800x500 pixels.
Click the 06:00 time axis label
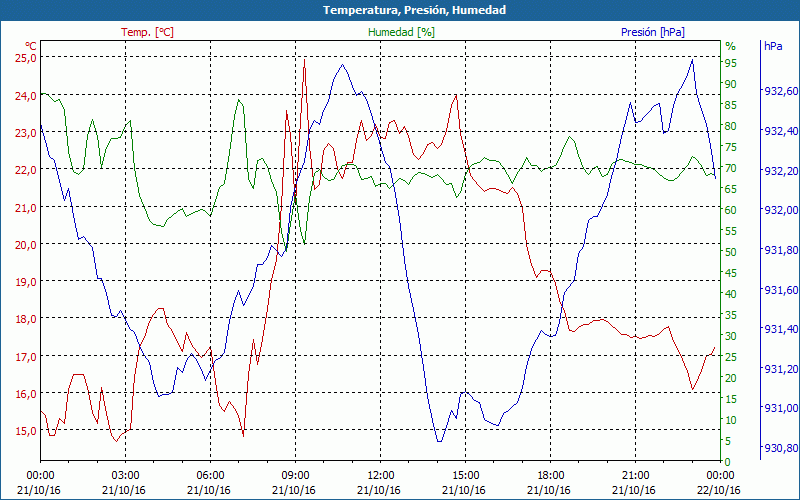point(210,476)
